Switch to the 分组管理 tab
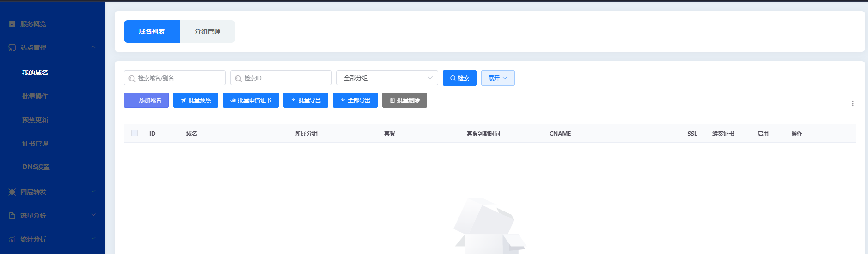The image size is (868, 254). [207, 31]
